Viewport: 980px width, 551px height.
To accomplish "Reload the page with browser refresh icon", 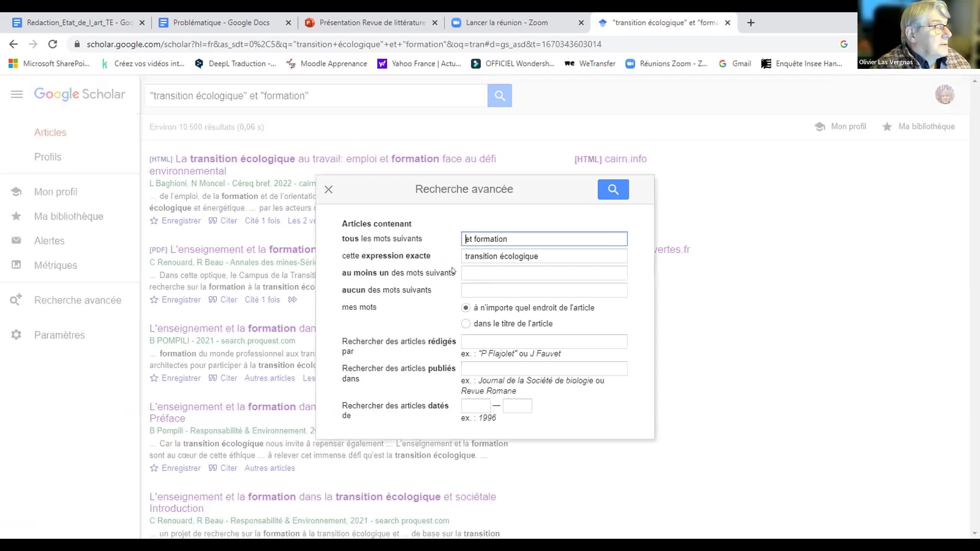I will 53,44.
